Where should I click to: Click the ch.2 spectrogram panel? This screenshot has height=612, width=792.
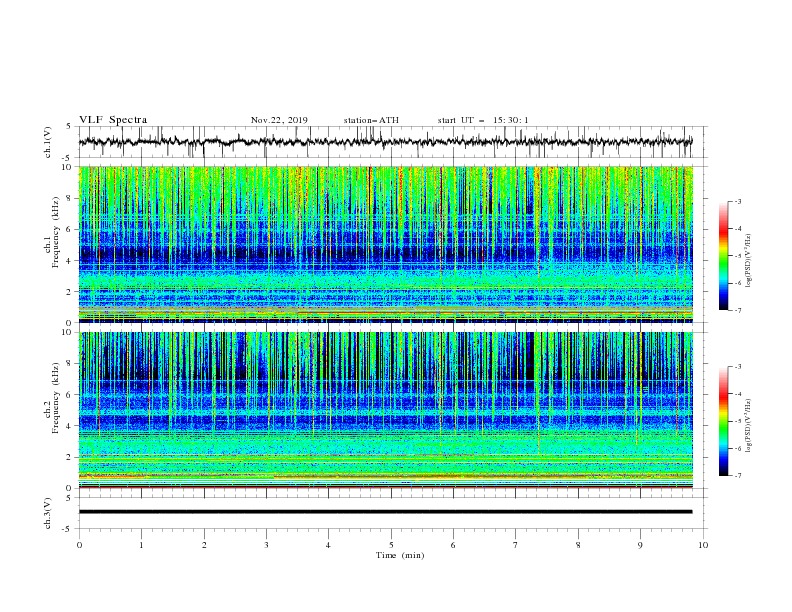tap(386, 410)
